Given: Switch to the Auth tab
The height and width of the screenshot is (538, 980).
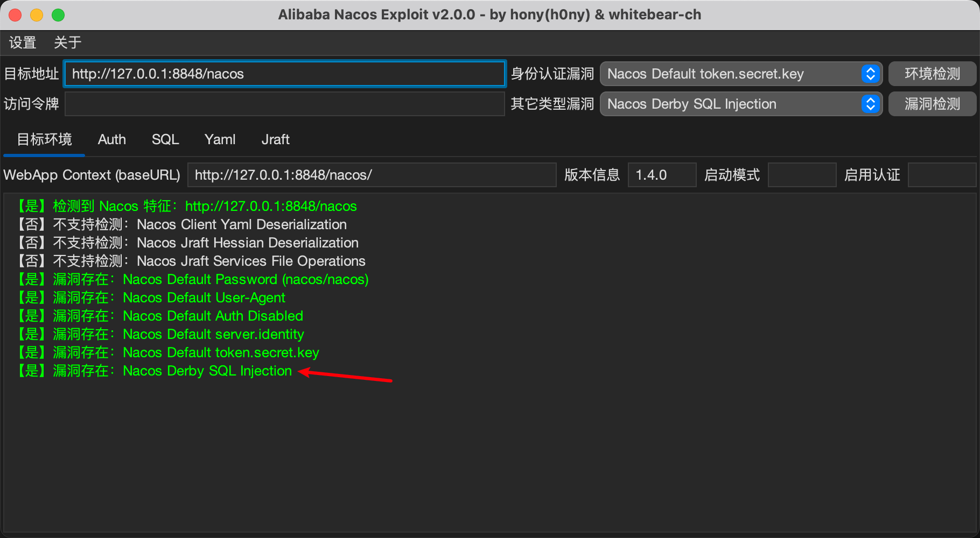Looking at the screenshot, I should coord(112,140).
